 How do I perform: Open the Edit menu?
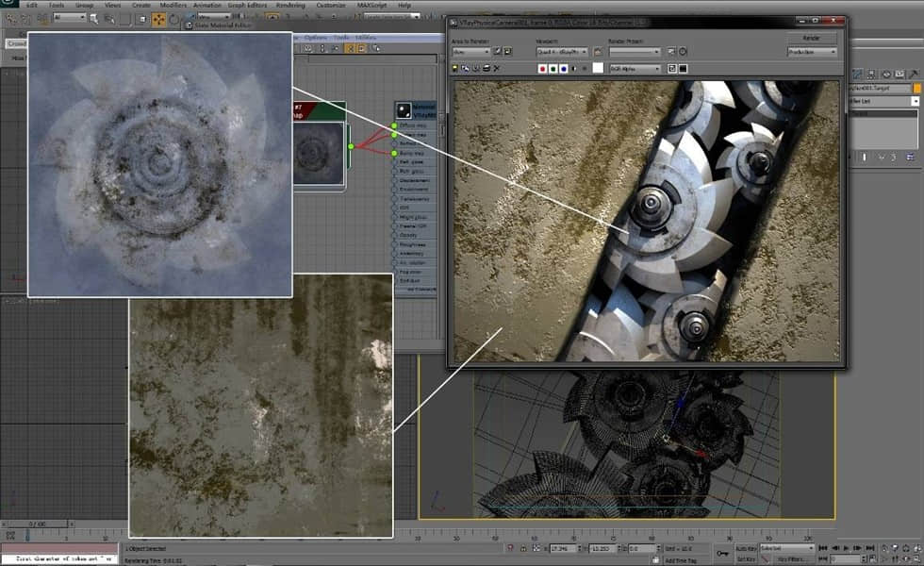32,5
